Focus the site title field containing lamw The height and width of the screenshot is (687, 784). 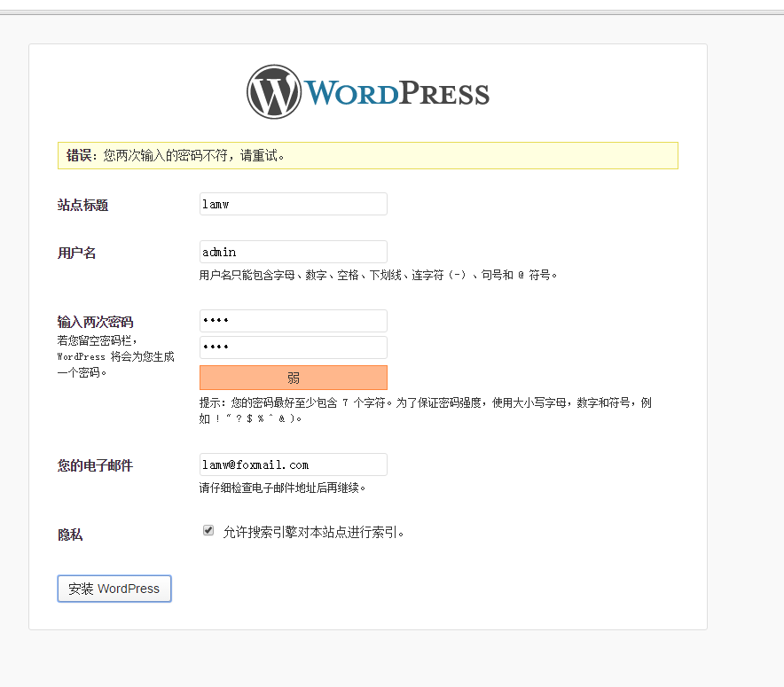[x=293, y=204]
